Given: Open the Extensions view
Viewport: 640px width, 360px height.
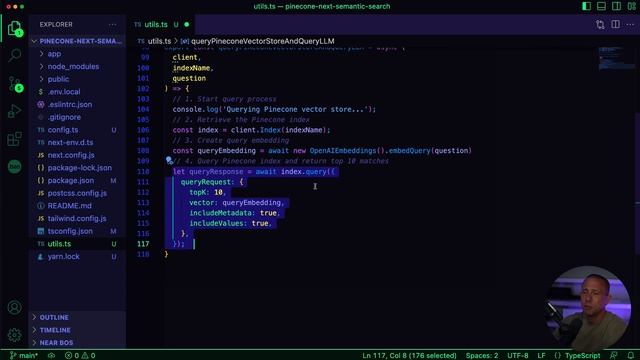Looking at the screenshot, I should pos(15,139).
